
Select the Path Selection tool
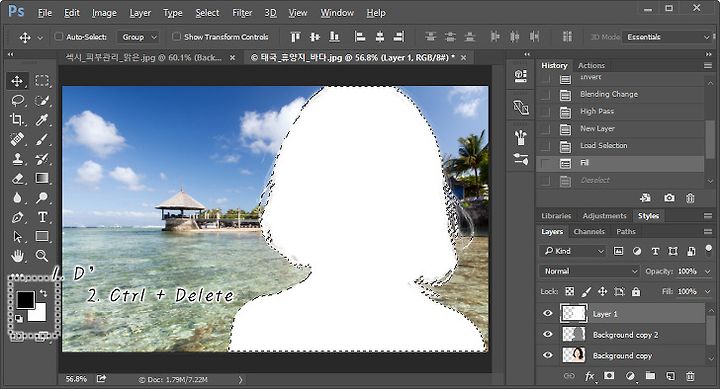[x=17, y=237]
